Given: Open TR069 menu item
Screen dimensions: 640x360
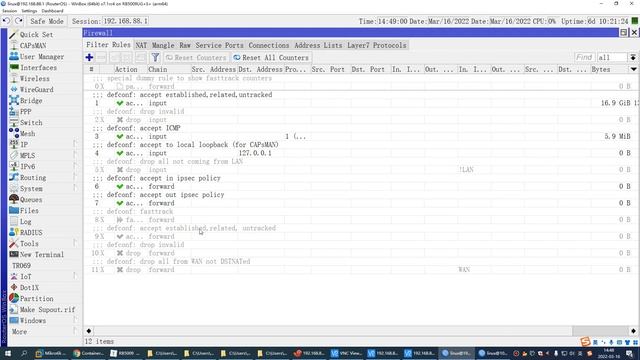Looking at the screenshot, I should tap(21, 266).
